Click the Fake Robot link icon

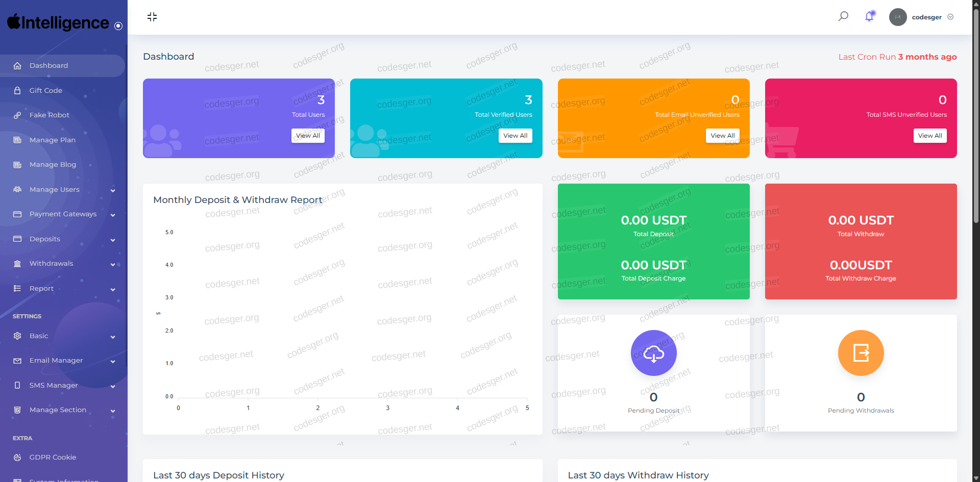17,115
